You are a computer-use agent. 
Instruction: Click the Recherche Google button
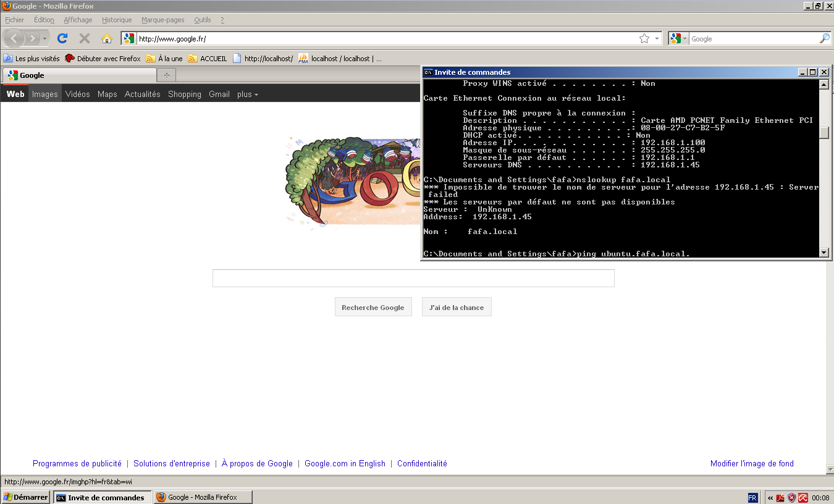[x=373, y=307]
